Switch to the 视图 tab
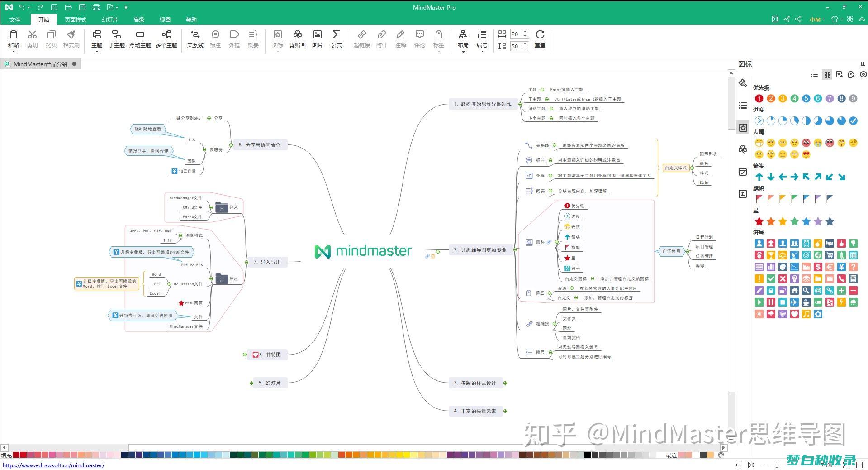 tap(165, 19)
